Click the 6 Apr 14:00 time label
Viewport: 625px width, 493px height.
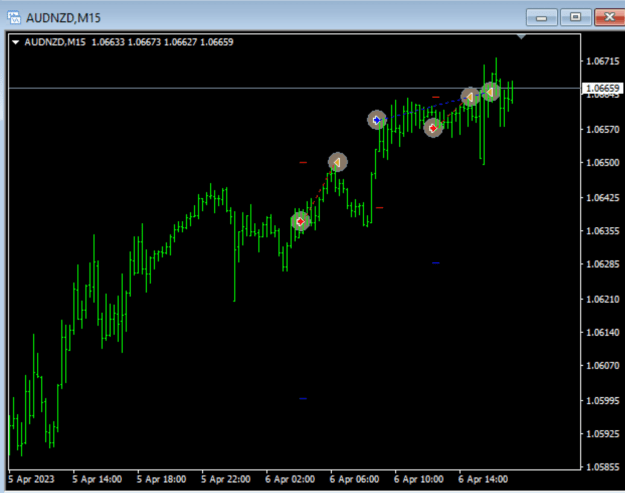coord(483,479)
